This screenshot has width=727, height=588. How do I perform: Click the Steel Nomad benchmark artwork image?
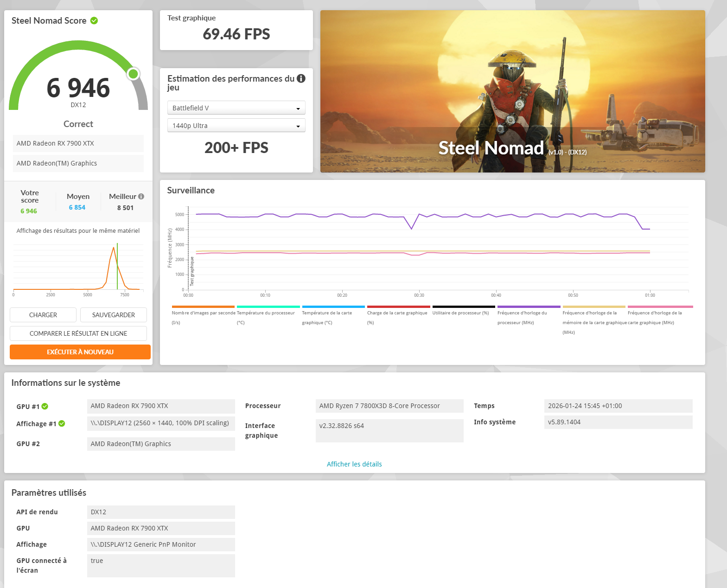click(x=512, y=91)
